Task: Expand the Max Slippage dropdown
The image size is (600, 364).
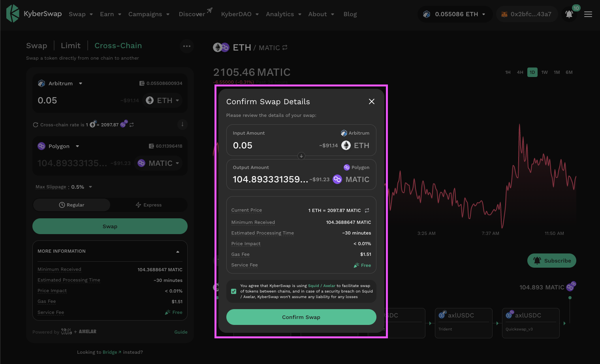Action: [90, 187]
